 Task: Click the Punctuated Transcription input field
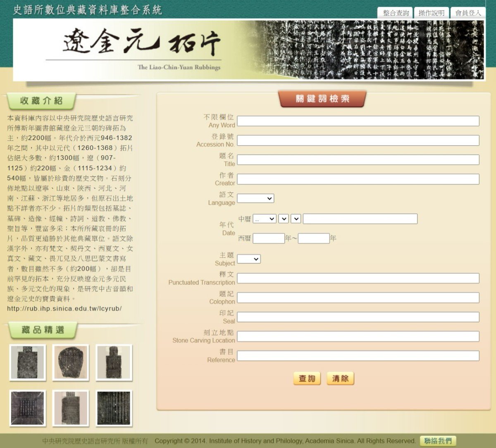358,278
